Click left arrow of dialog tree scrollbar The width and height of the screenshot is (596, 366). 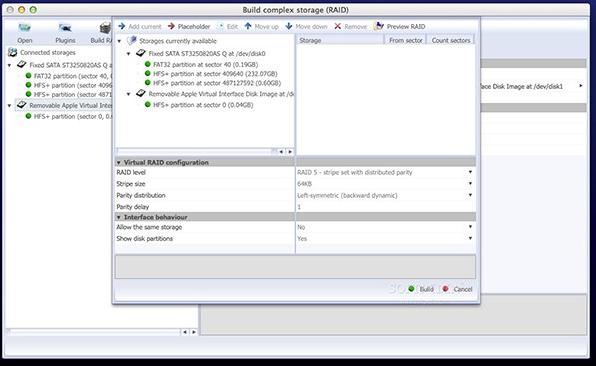281,152
